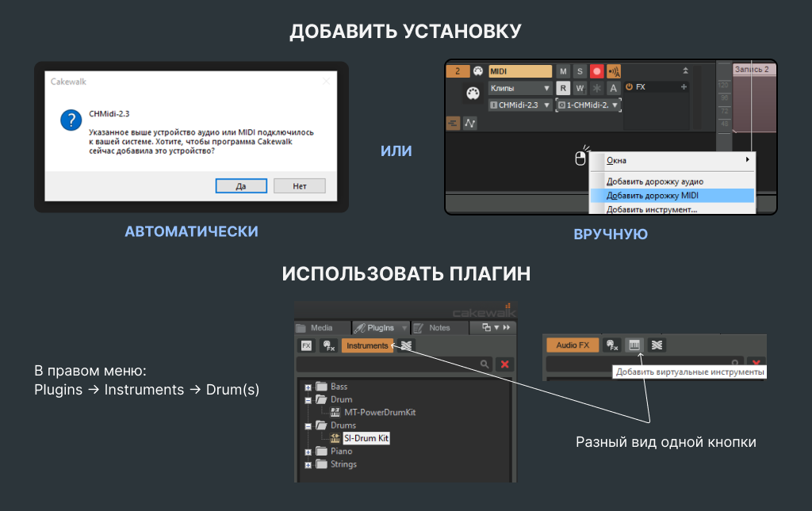Select the Запись 2 clip header

pyautogui.click(x=754, y=69)
